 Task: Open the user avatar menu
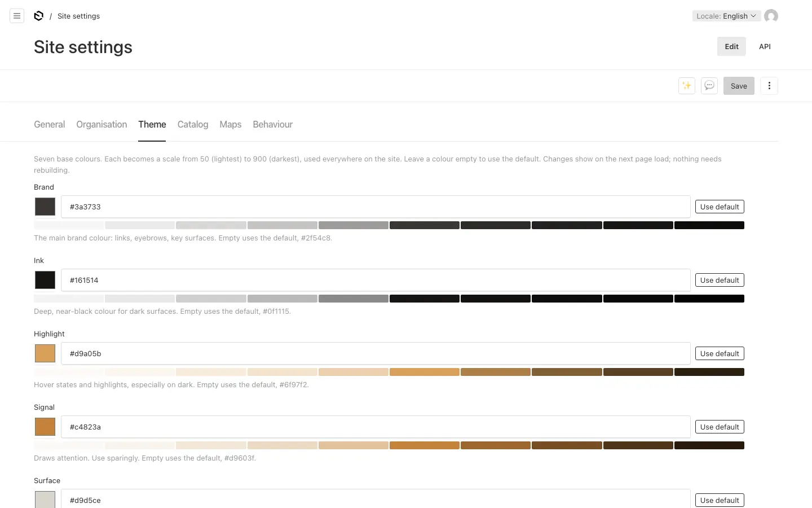(771, 16)
